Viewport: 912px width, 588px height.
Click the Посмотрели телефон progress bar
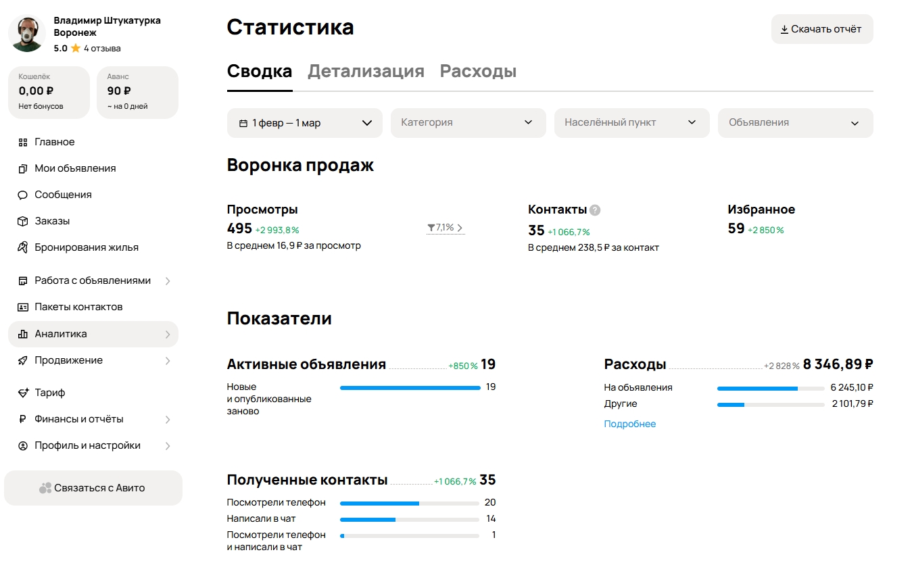click(409, 504)
